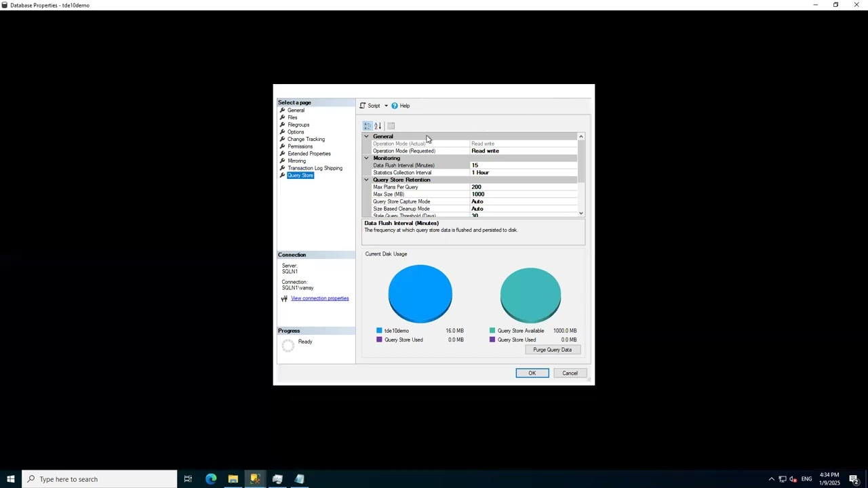
Task: Click OK to apply properties
Action: coord(532,373)
